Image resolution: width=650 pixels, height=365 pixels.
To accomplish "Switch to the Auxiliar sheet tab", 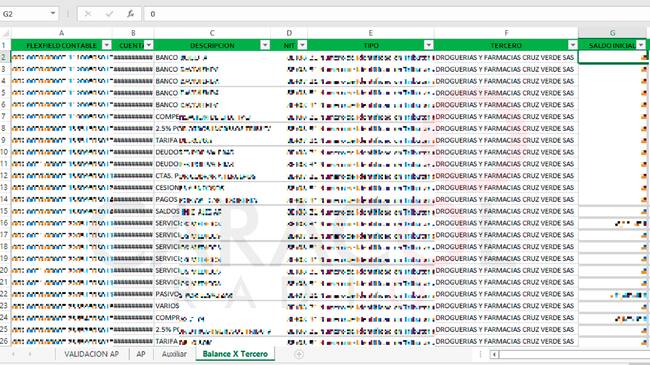I will click(174, 354).
